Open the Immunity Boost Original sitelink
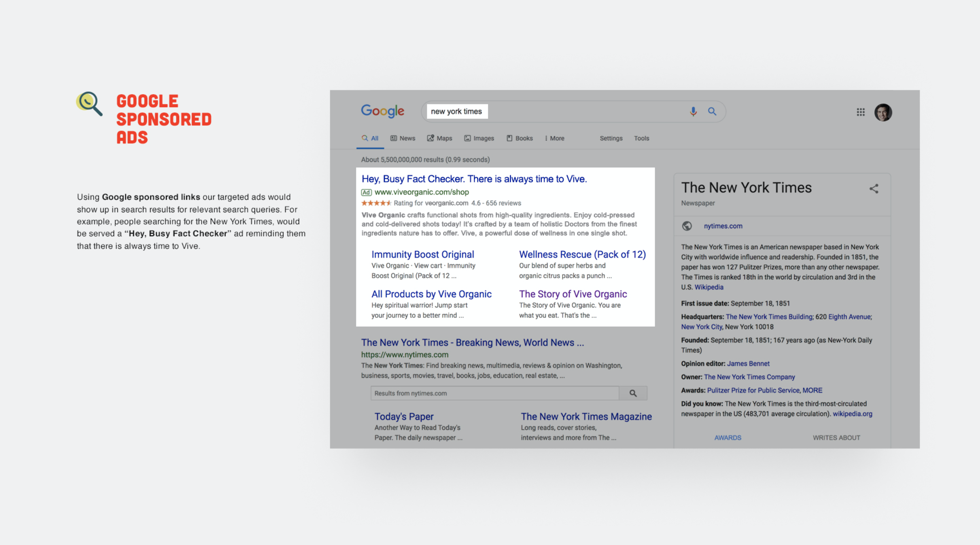The image size is (980, 545). pos(422,254)
